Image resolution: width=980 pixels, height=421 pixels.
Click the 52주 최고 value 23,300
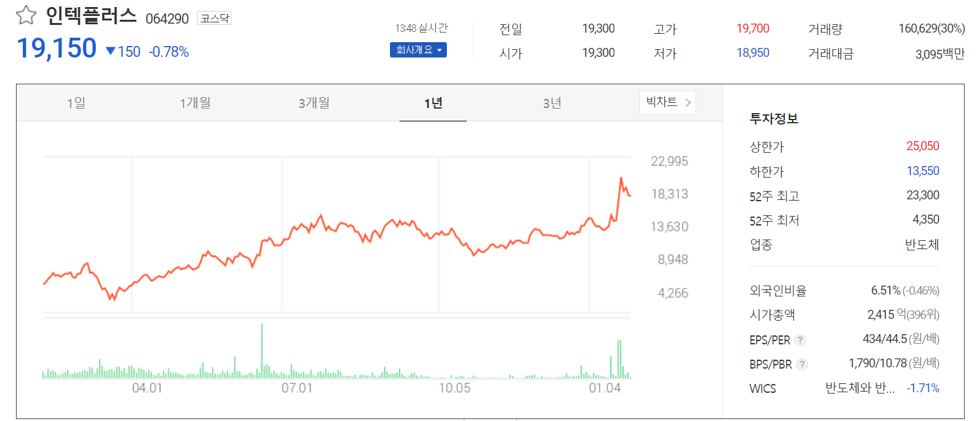[x=922, y=195]
